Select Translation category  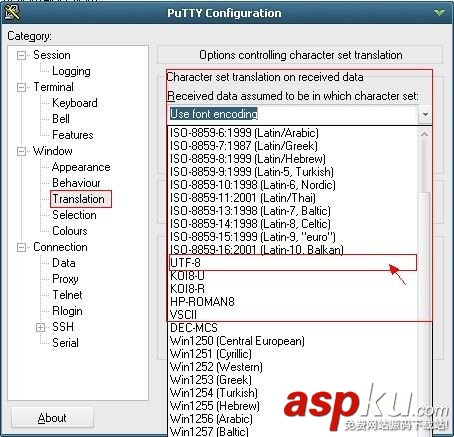79,199
